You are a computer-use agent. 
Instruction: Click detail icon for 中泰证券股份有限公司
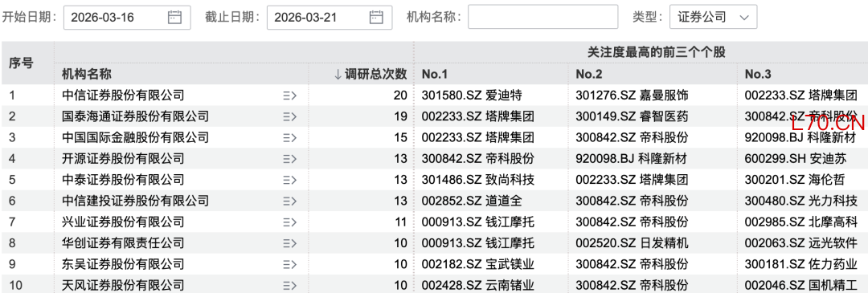coord(289,181)
